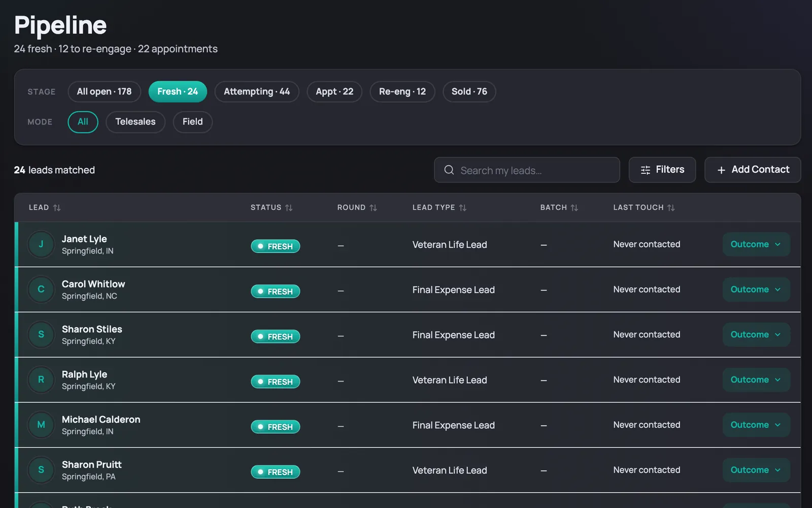The image size is (812, 508).
Task: Sort by the Lead column arrows icon
Action: (57, 208)
